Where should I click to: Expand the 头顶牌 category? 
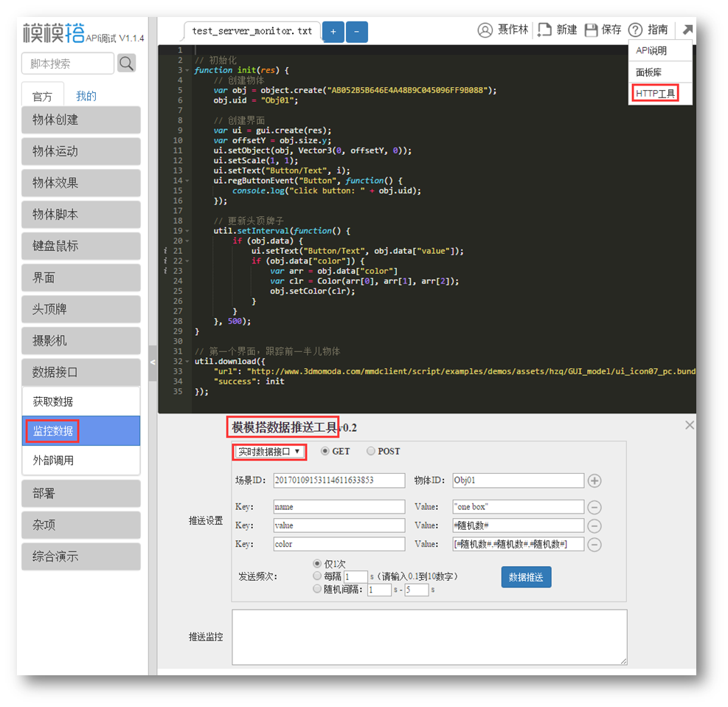click(x=81, y=309)
